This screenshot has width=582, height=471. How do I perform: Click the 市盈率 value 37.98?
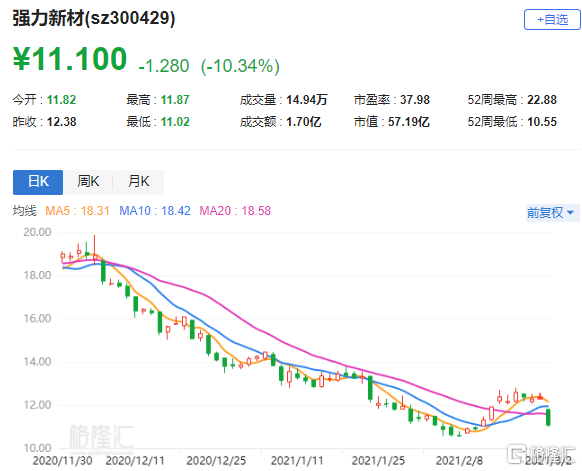coord(415,100)
